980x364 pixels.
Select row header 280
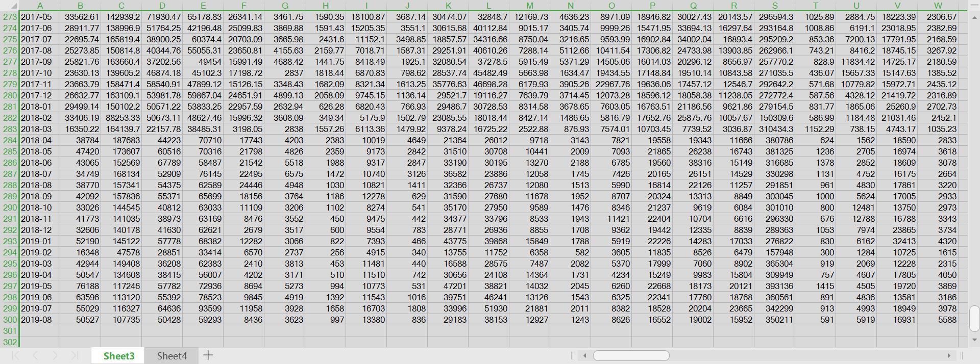10,95
